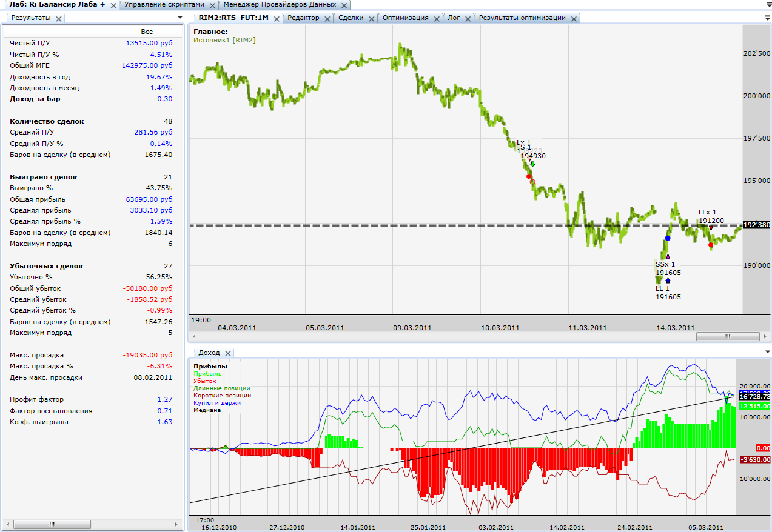Open the Сделки tab
772x532 pixels.
pos(351,18)
